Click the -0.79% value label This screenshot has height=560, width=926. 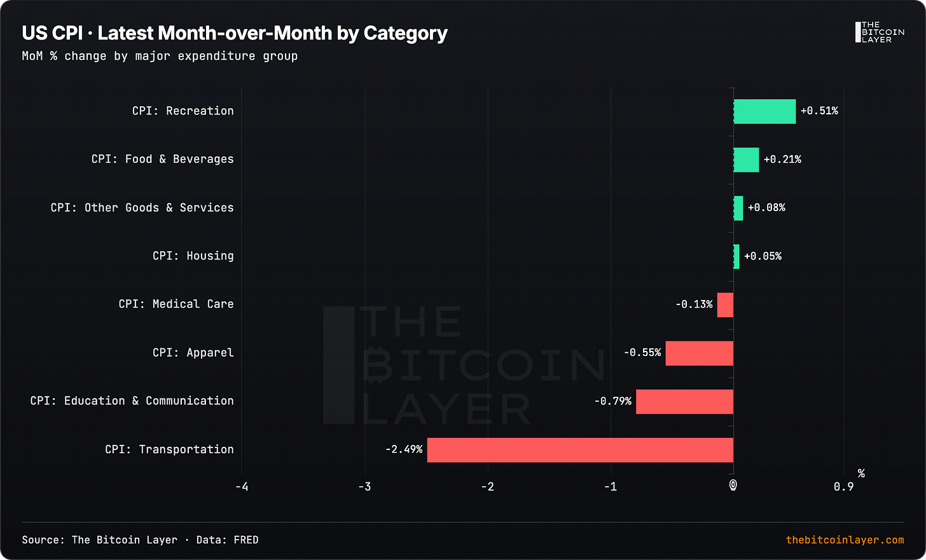[613, 401]
